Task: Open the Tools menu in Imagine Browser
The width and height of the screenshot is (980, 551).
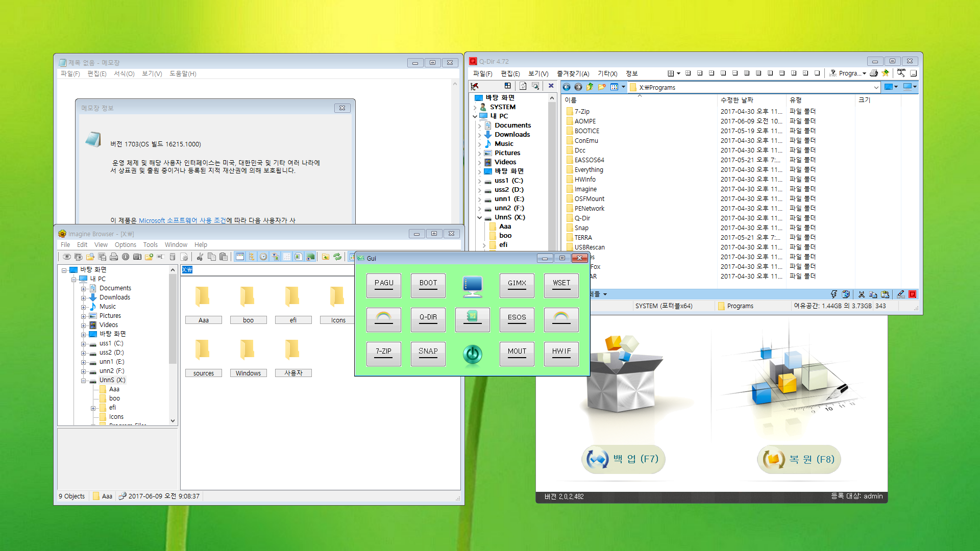Action: click(150, 245)
